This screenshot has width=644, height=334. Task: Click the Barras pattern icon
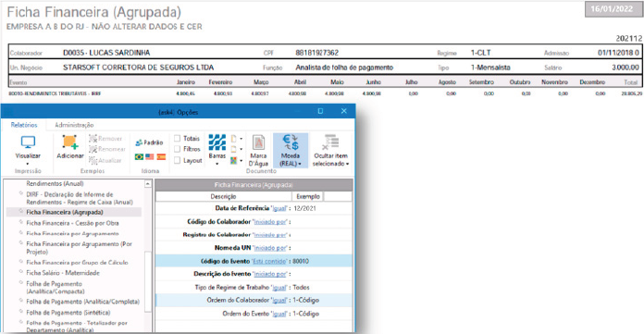coord(217,142)
